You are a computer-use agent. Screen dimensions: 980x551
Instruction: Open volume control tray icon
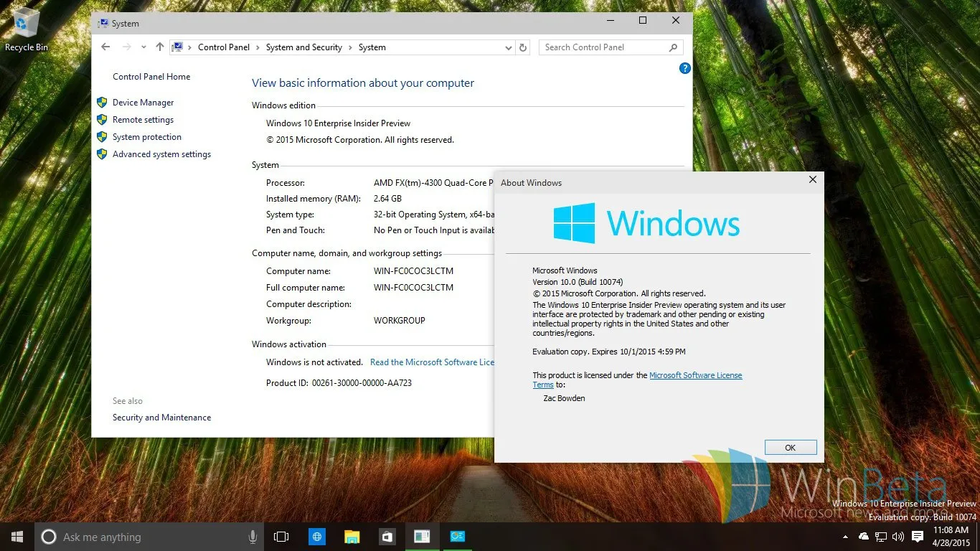point(898,537)
